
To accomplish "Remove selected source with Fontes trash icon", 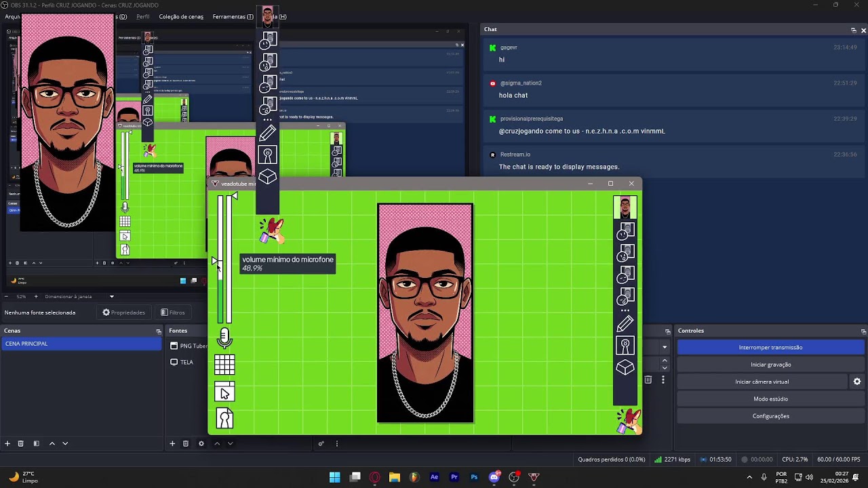I will click(186, 443).
